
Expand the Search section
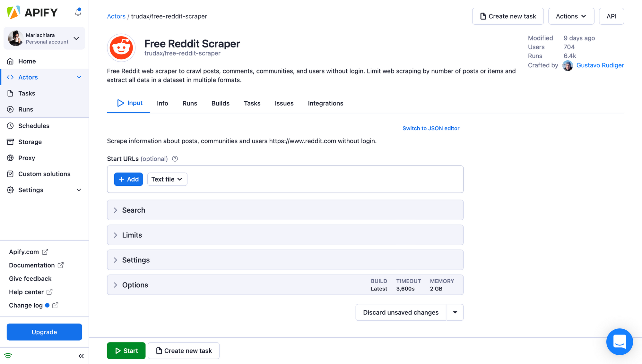285,210
